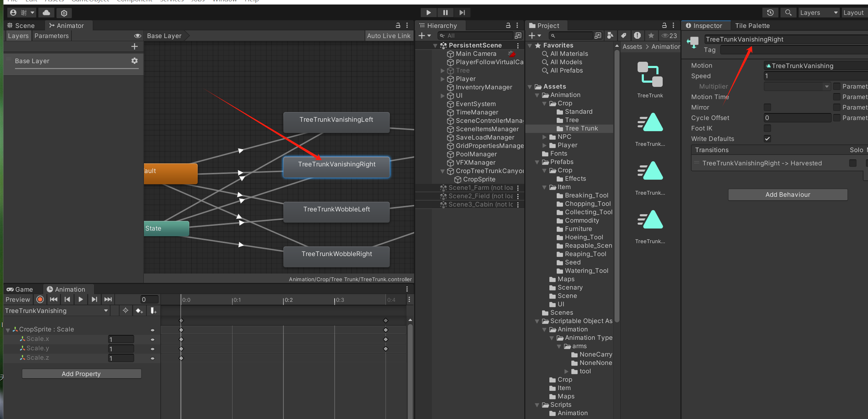Collapse the CropSprite : Scale property
The width and height of the screenshot is (868, 419).
pos(8,329)
